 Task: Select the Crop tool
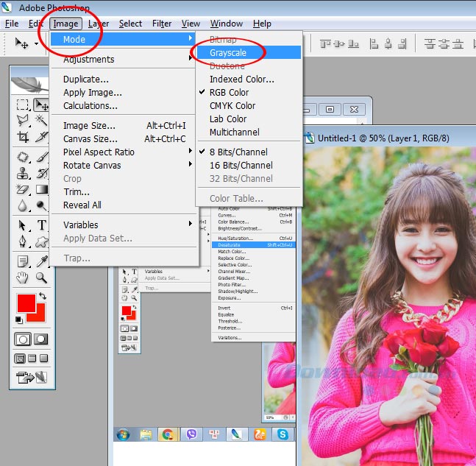[23, 137]
